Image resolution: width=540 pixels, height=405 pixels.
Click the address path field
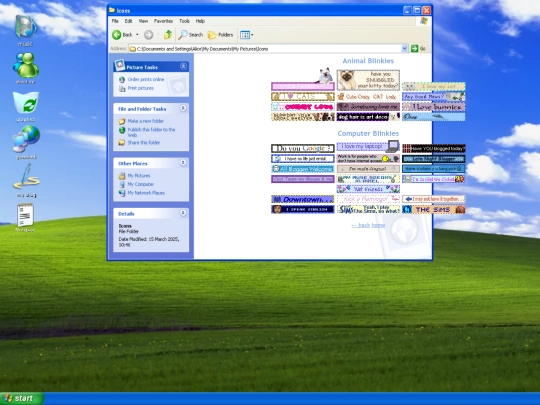click(264, 49)
